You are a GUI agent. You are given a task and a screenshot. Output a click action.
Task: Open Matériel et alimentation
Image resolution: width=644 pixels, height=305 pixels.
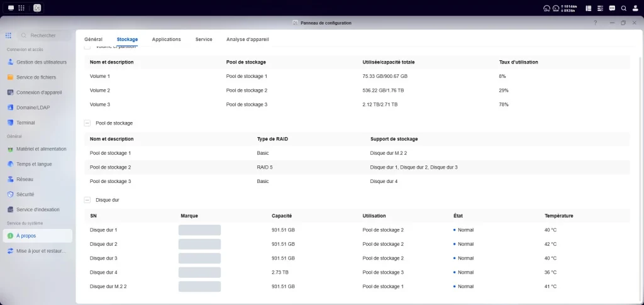(37, 149)
